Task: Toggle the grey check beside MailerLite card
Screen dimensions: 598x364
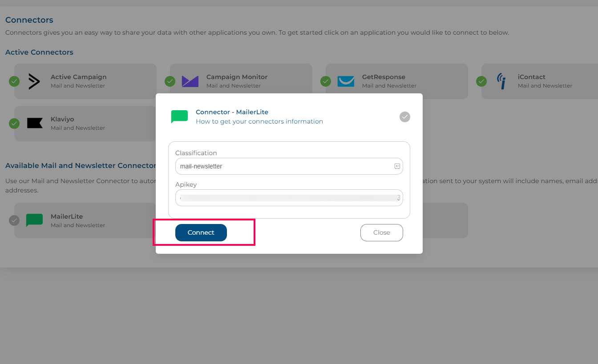Action: point(14,220)
